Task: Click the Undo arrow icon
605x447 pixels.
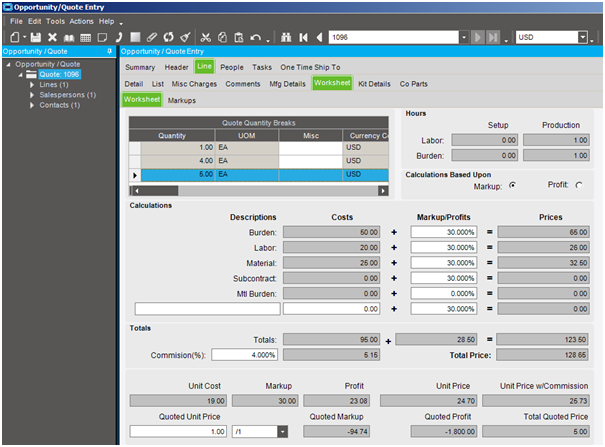Action: (x=257, y=37)
